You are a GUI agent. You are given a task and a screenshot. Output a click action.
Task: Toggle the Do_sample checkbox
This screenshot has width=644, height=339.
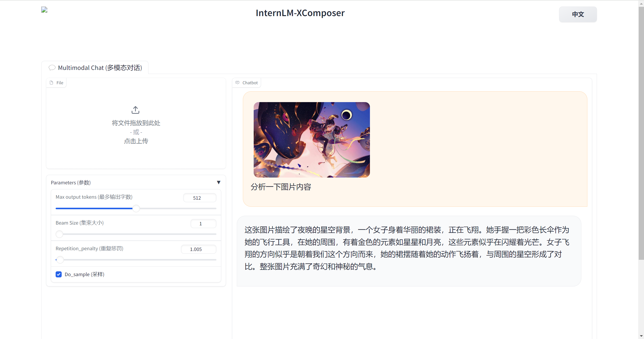[x=59, y=274]
